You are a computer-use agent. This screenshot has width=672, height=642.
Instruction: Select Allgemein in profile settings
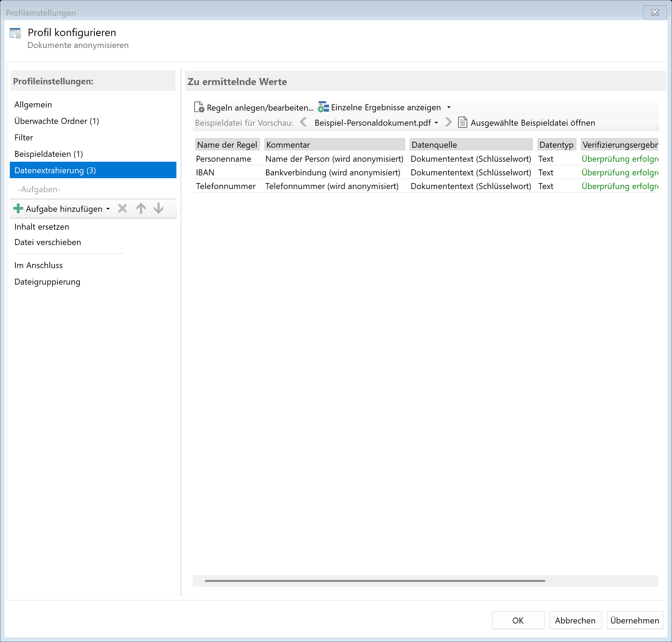pos(33,105)
